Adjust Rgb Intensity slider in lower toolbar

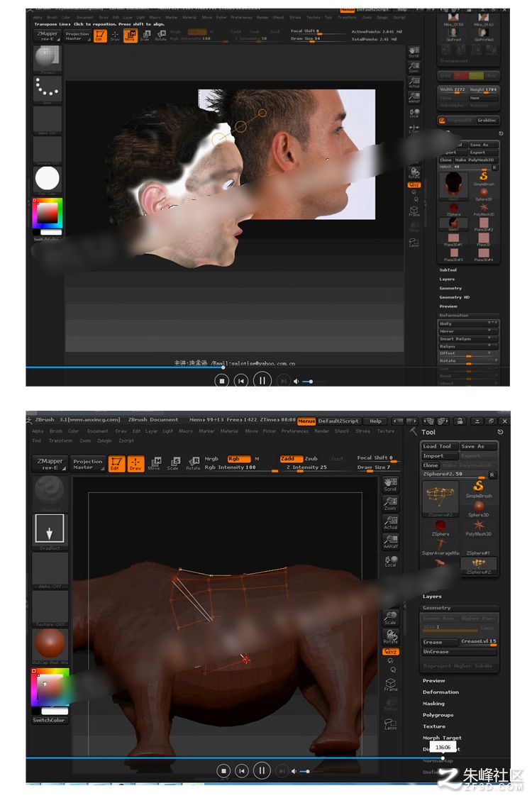(x=240, y=467)
